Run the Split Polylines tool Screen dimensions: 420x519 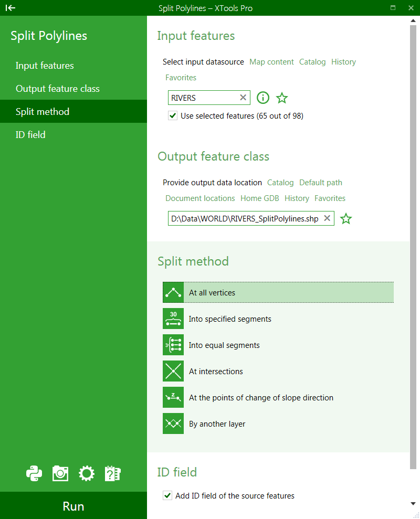click(x=73, y=505)
